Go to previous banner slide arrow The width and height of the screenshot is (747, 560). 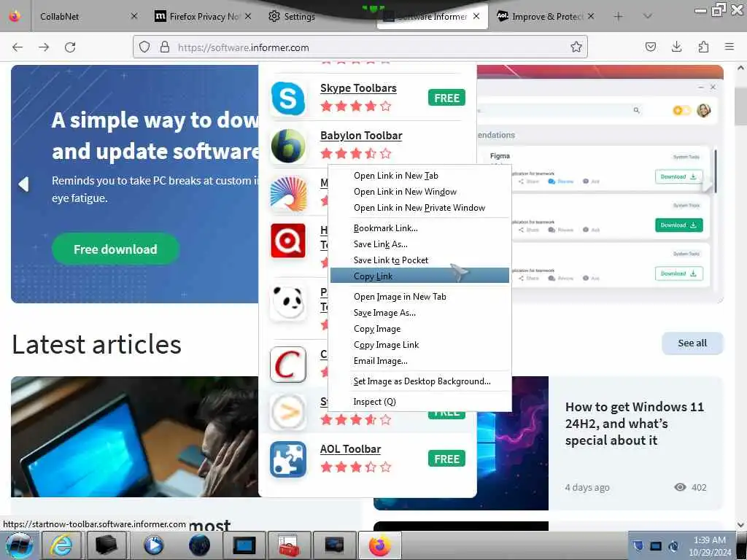(x=23, y=184)
